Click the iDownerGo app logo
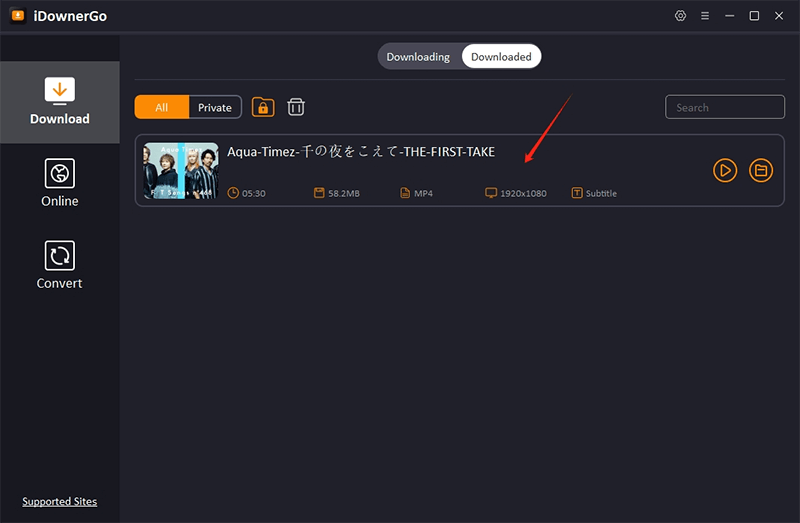800x523 pixels. point(17,16)
